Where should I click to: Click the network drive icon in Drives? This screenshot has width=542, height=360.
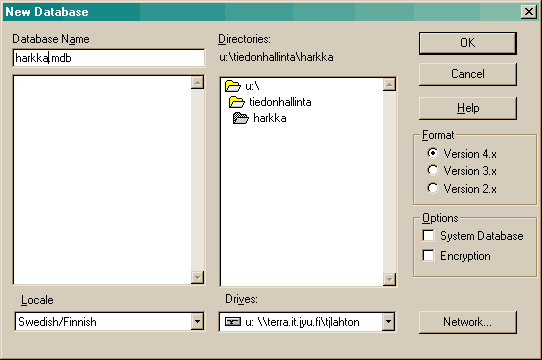[x=233, y=322]
